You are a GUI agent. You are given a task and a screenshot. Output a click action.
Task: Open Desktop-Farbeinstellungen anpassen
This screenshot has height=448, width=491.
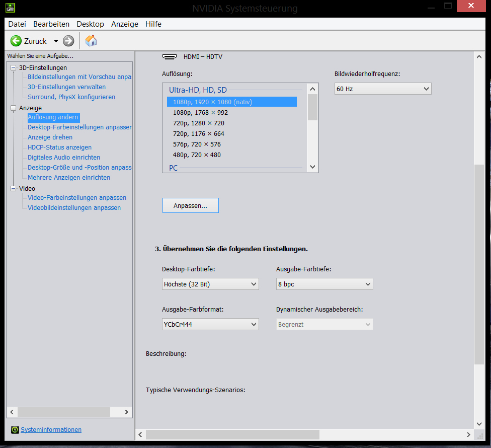point(79,127)
